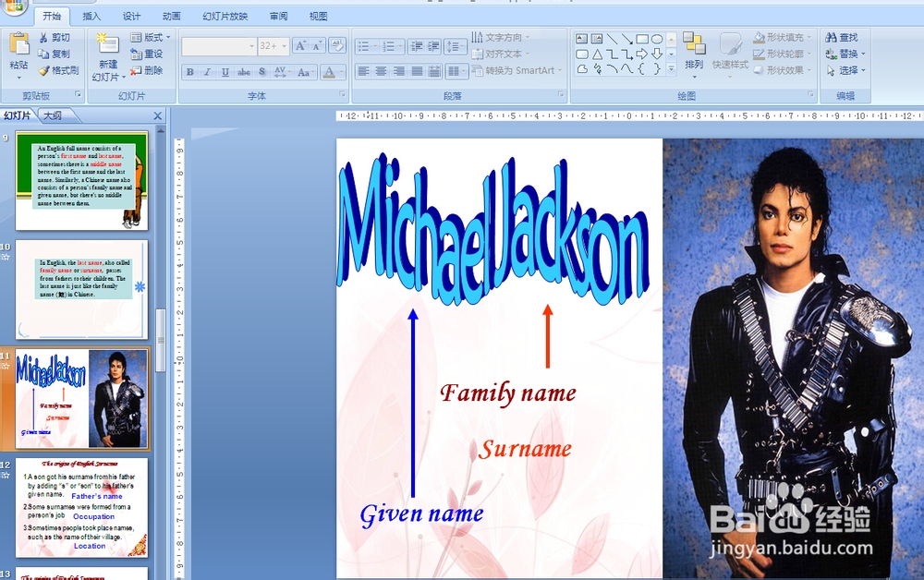Viewport: 924px width, 580px height.
Task: Increase font size with the large A icon
Action: pos(300,46)
